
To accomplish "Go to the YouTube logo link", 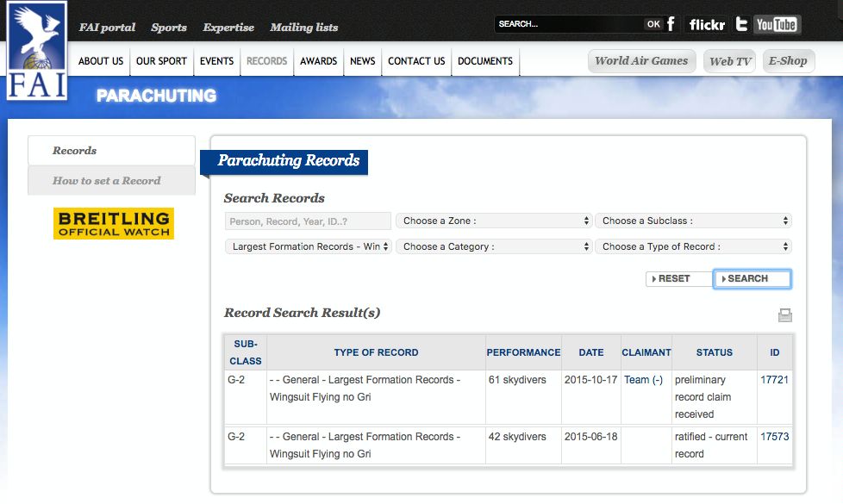I will [x=777, y=25].
